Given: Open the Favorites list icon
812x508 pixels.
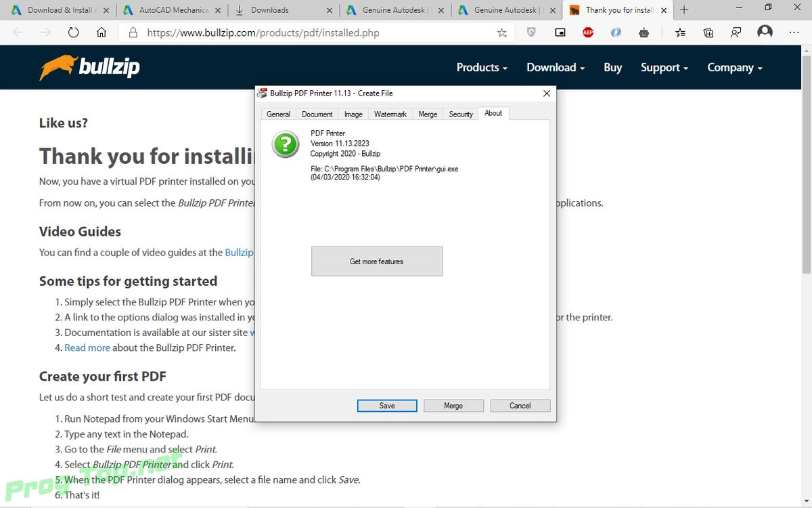Looking at the screenshot, I should pyautogui.click(x=681, y=32).
